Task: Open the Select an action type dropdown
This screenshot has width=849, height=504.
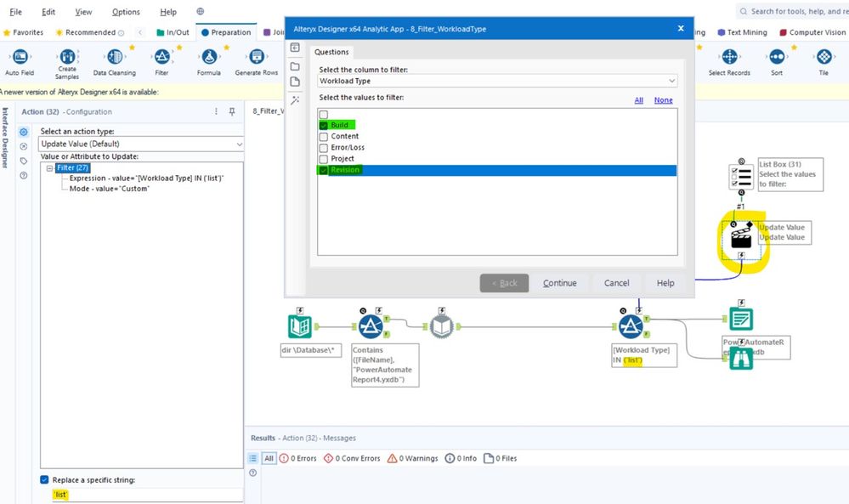Action: [141, 144]
